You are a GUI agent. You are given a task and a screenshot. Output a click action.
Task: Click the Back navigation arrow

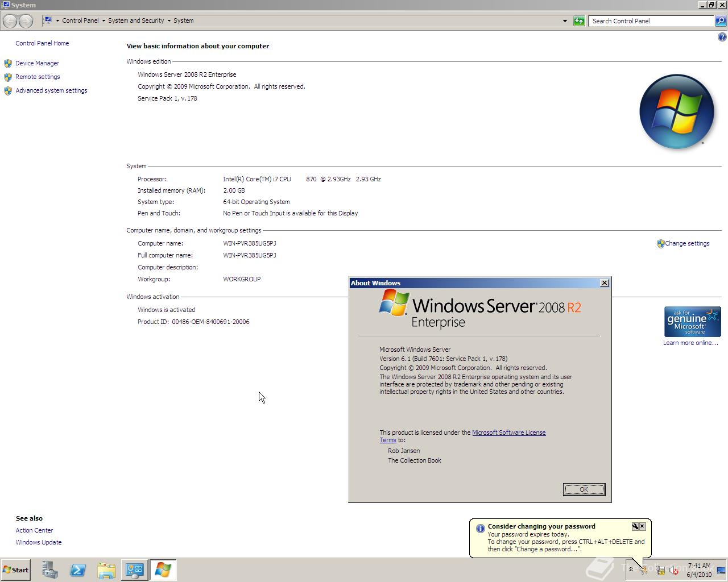[10, 21]
